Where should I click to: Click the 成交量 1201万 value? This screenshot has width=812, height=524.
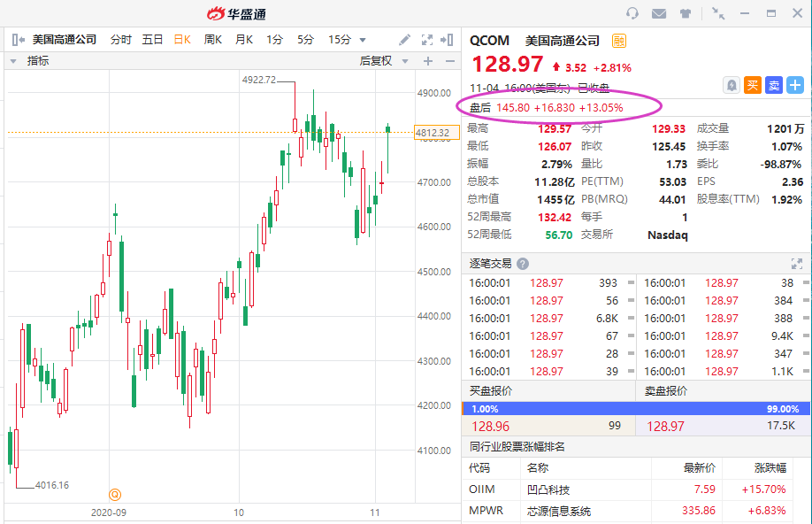point(785,128)
